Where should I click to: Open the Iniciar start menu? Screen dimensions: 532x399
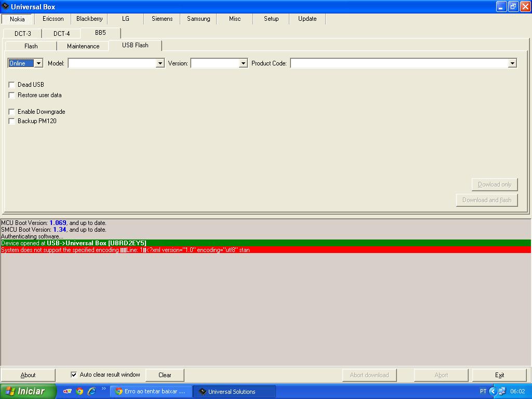(x=28, y=391)
